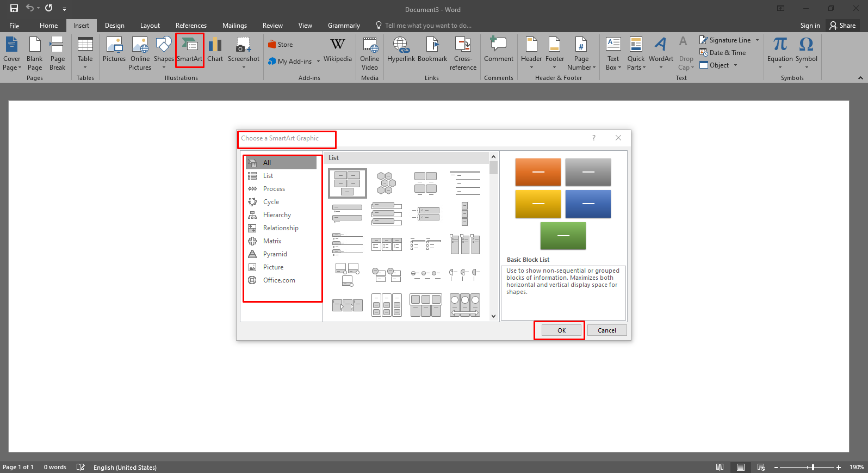Insert a Cross-reference
This screenshot has width=868, height=473.
[463, 53]
